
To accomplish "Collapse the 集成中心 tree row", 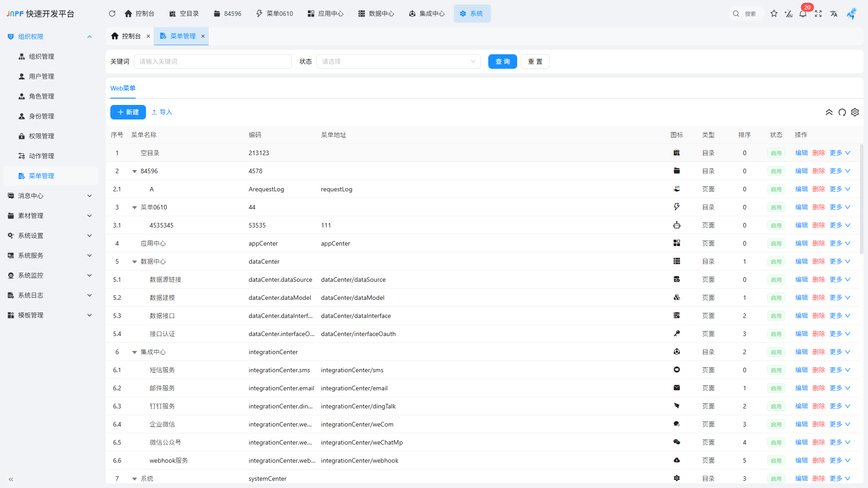I will pos(134,352).
